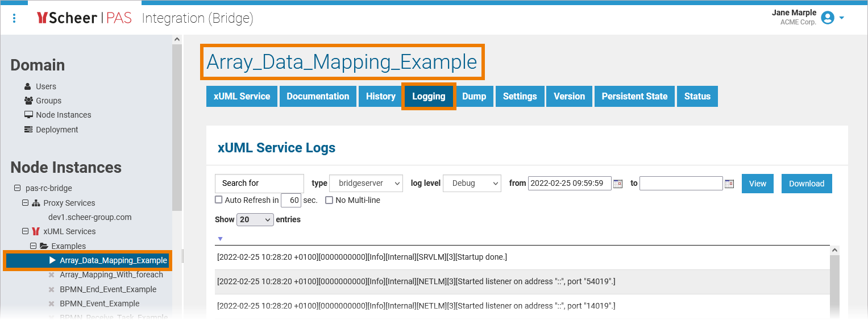The width and height of the screenshot is (868, 320).
Task: Check the No Multi-line option
Action: [x=329, y=200]
